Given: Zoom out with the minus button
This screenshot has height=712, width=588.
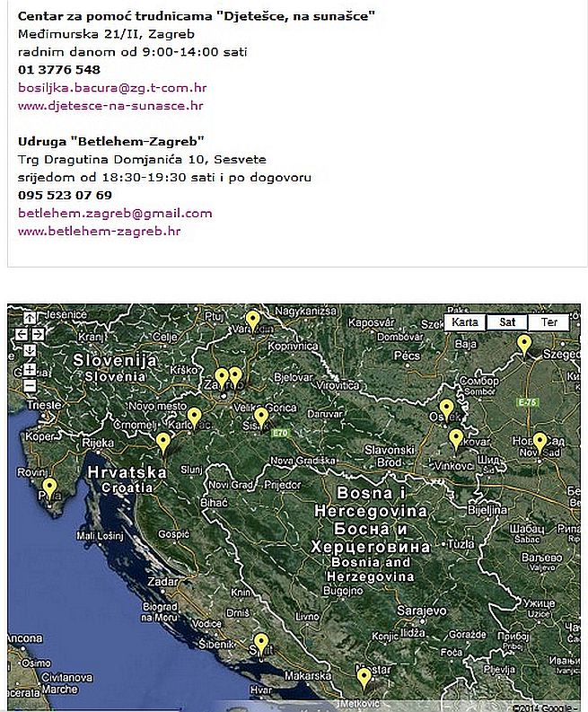Looking at the screenshot, I should coord(30,385).
